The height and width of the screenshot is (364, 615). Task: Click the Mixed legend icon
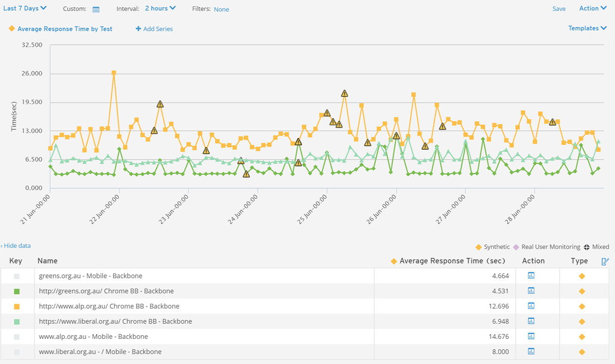pos(587,247)
